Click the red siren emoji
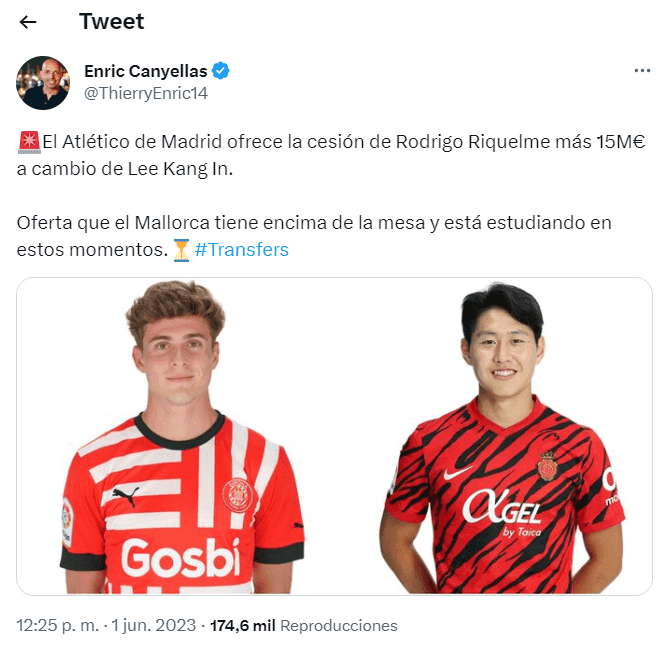The height and width of the screenshot is (647, 671). click(x=29, y=142)
